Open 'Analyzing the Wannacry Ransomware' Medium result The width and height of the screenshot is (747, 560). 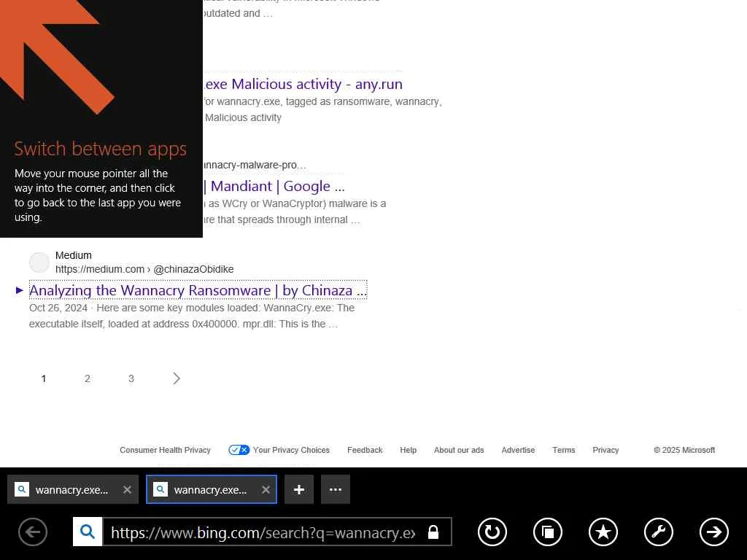tap(198, 290)
